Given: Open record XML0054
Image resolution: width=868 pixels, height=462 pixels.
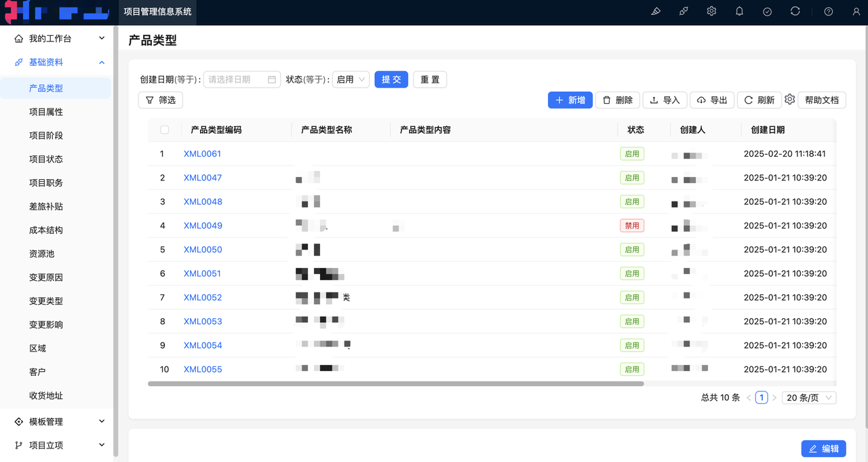Looking at the screenshot, I should pyautogui.click(x=203, y=345).
